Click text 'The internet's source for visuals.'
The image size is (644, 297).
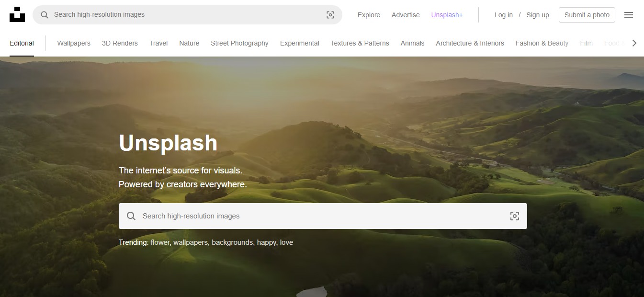pos(181,171)
